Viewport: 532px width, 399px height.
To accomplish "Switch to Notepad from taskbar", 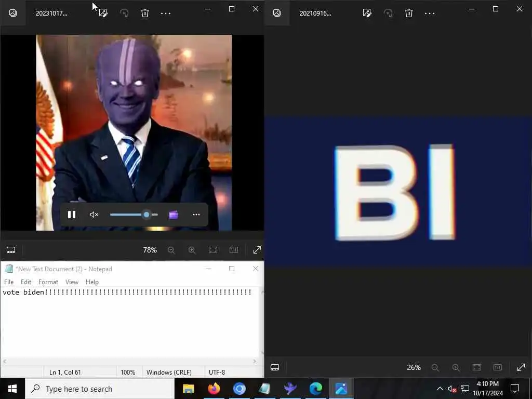I will tap(264, 389).
